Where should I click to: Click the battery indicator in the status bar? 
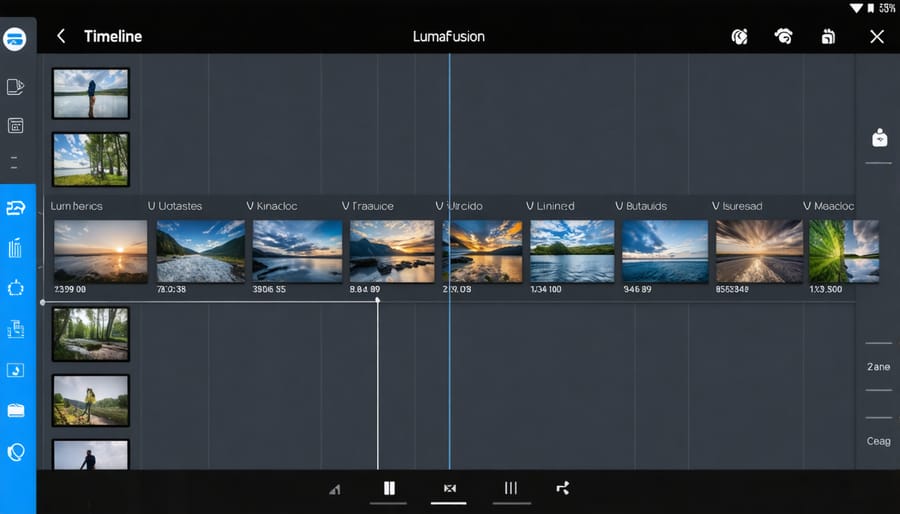tap(871, 8)
